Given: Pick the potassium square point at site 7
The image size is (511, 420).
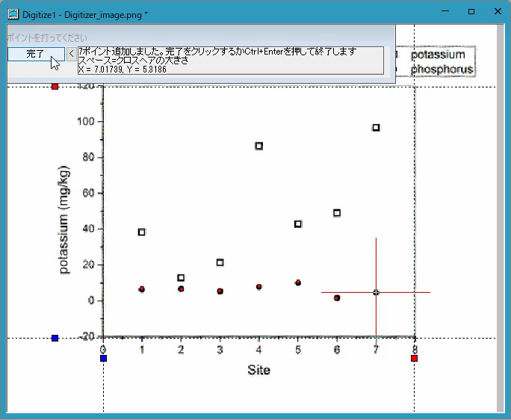Looking at the screenshot, I should click(x=376, y=128).
